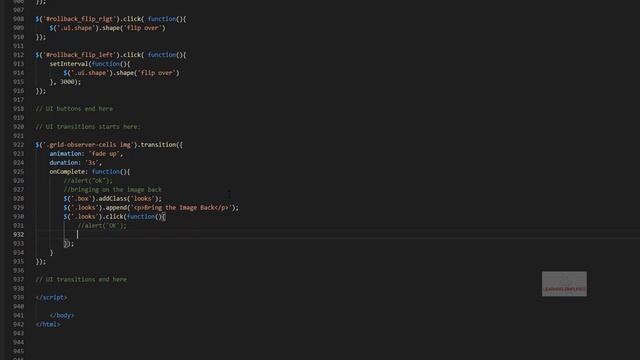
Task: Click the '// UI buttons end here' comment
Action: tap(74, 109)
